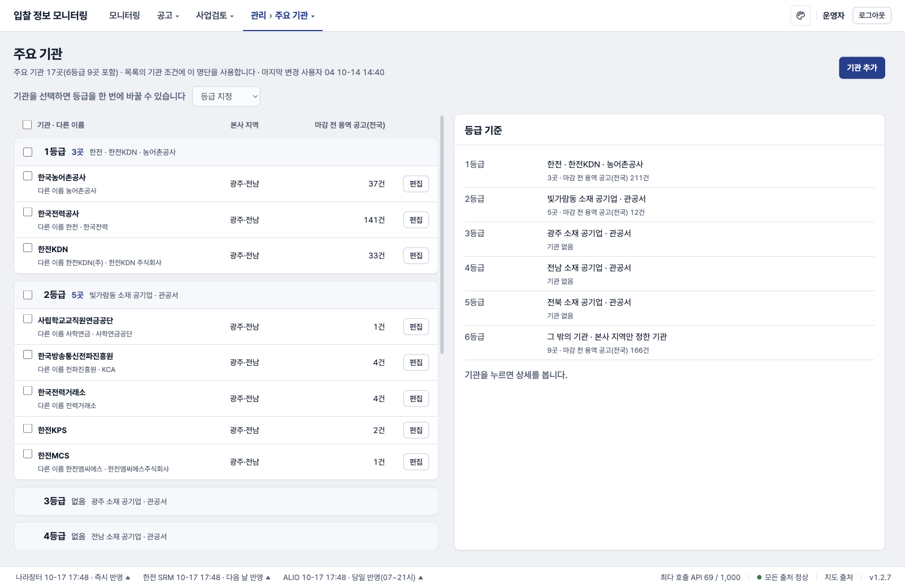Screen dimensions: 905x588
Task: Open the 관리 › 주요 기관 menu
Action: (283, 16)
